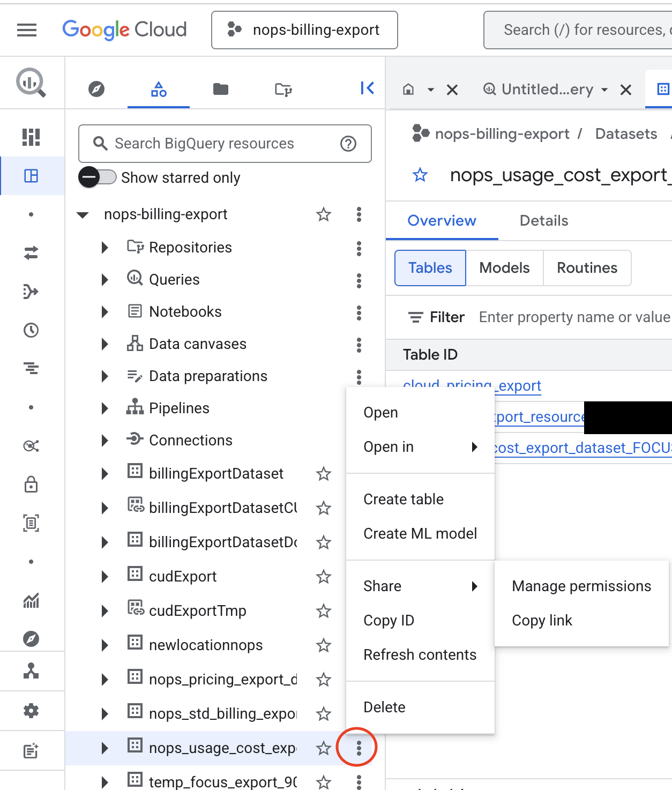The image size is (672, 790).
Task: Open the cloud_pricing_export table link
Action: [x=471, y=385]
